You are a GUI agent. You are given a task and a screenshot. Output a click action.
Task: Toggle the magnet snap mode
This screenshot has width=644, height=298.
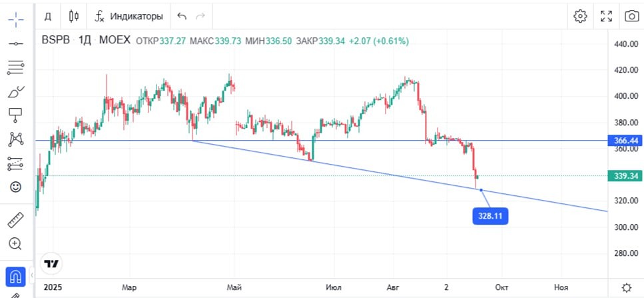point(15,276)
